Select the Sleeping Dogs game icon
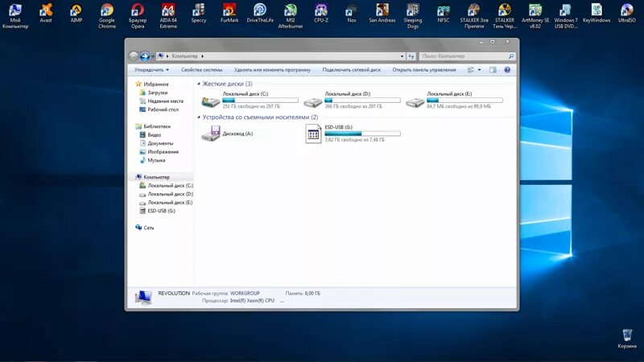The width and height of the screenshot is (644, 362). coord(413,15)
